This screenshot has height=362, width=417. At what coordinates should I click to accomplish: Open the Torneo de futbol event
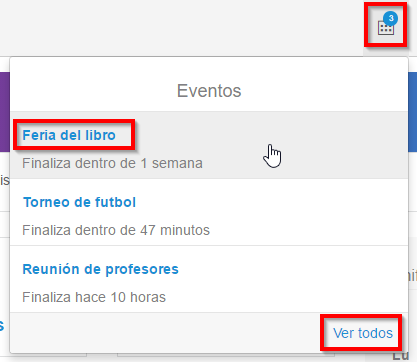click(x=79, y=202)
